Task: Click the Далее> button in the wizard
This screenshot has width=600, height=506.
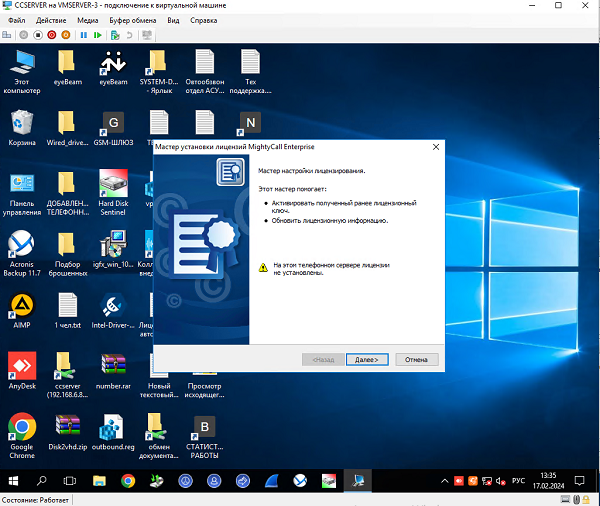Action: [x=367, y=359]
